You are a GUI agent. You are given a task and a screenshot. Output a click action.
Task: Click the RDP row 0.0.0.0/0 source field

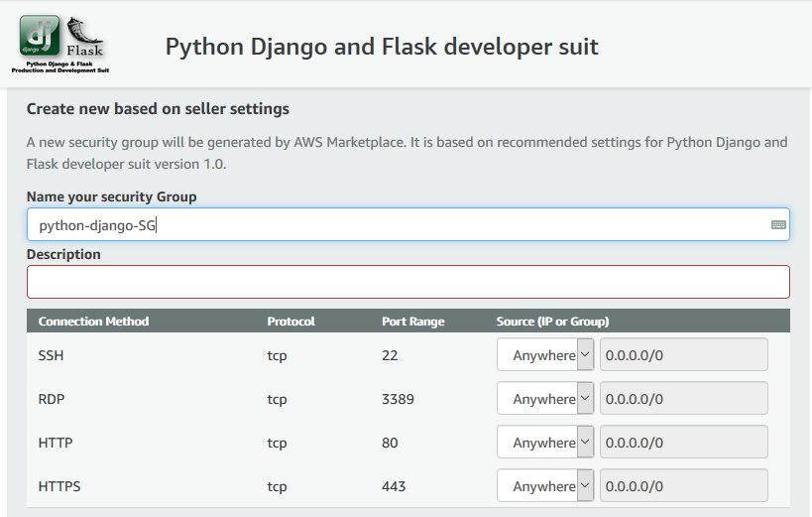coord(683,398)
